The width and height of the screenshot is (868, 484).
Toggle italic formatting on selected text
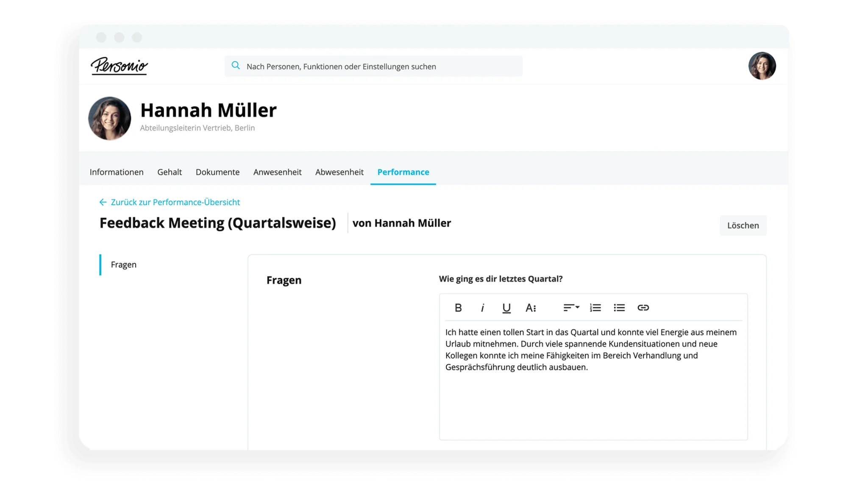(x=483, y=308)
